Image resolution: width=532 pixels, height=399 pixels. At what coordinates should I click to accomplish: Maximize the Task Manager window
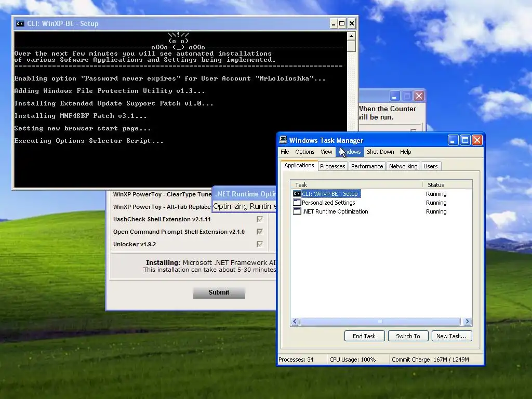point(465,140)
